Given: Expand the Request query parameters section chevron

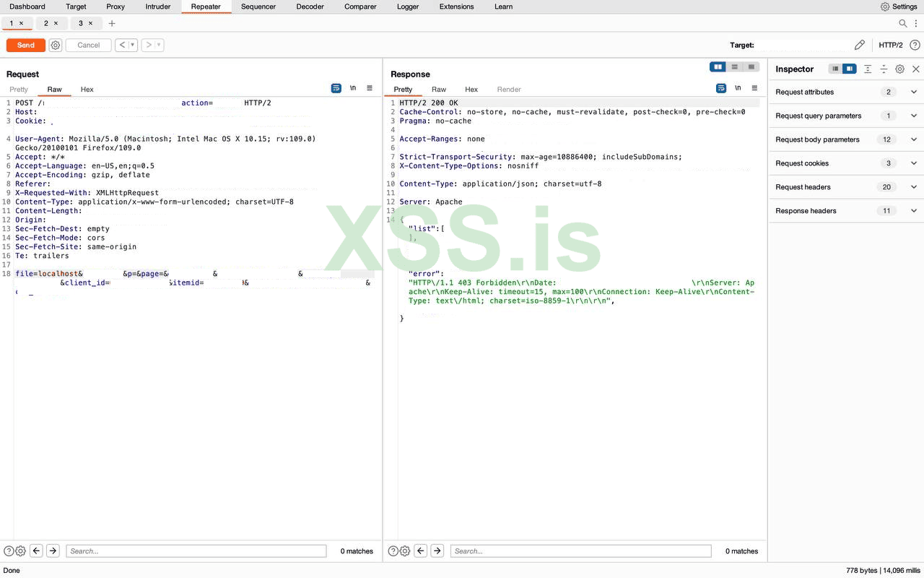Looking at the screenshot, I should click(x=914, y=116).
